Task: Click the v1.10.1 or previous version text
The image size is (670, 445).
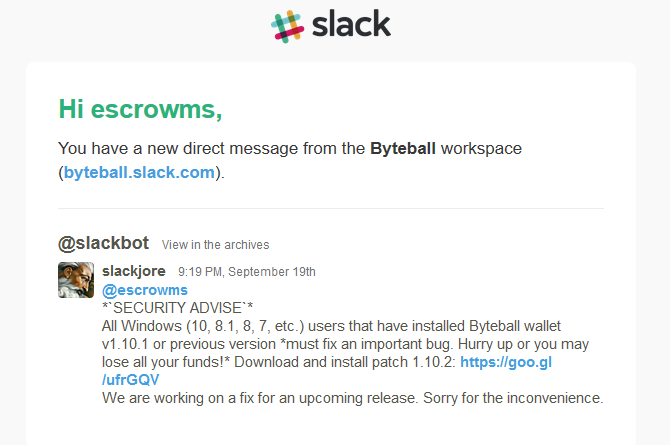Action: [189, 344]
